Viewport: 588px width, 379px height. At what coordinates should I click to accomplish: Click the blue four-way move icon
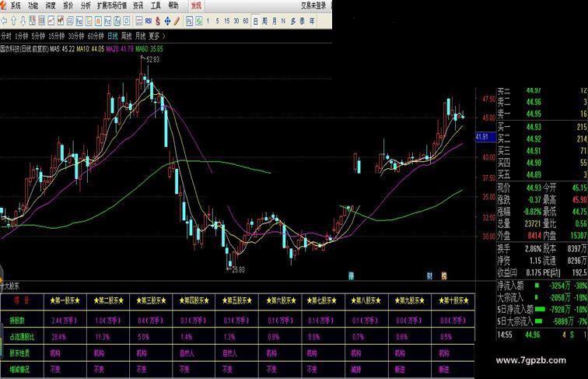coord(167,21)
